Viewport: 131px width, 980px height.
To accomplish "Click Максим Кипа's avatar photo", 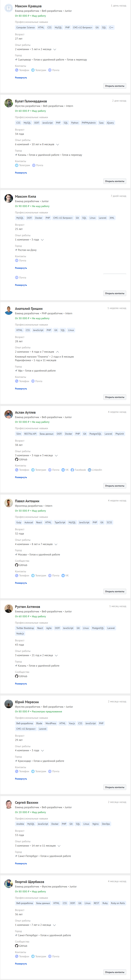I will click(8, 198).
